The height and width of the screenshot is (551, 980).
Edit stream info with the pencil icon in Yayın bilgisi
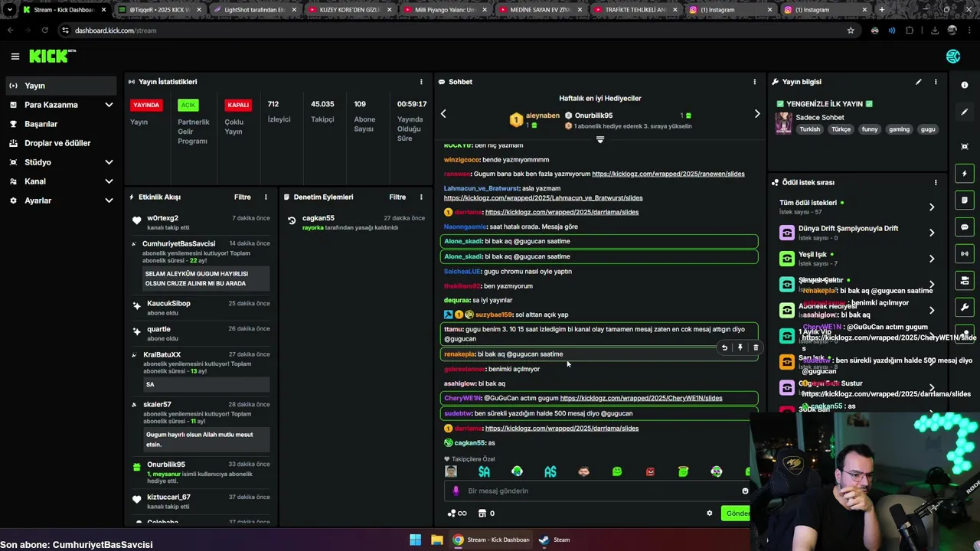(x=919, y=82)
